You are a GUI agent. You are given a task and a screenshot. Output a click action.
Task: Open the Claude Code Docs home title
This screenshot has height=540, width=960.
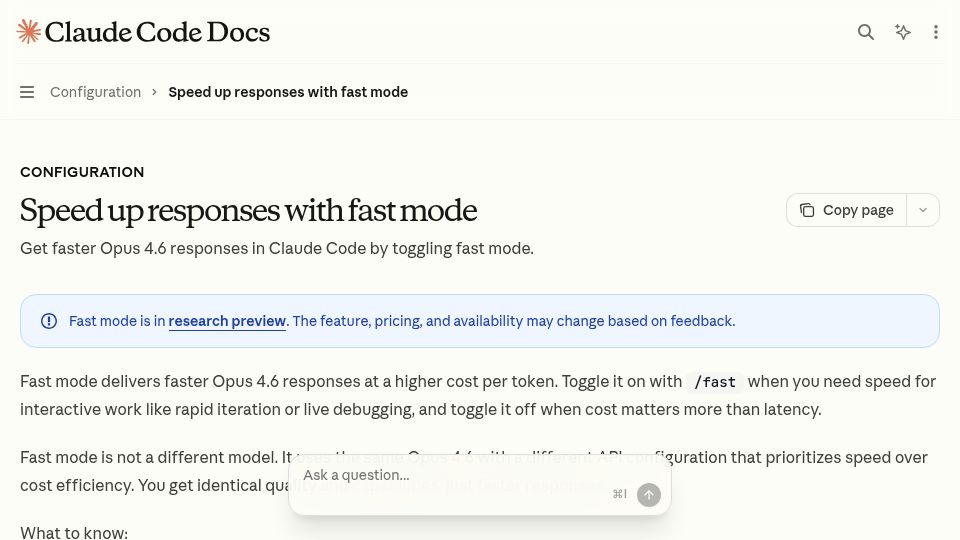[x=157, y=32]
